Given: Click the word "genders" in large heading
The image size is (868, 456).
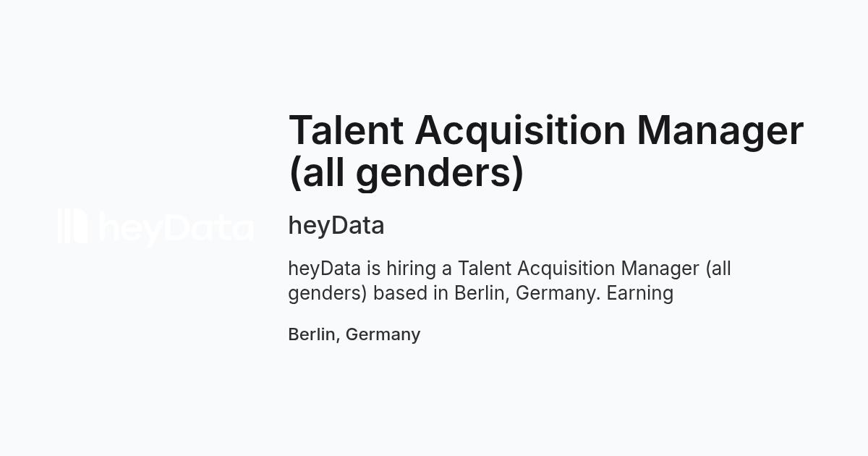Looking at the screenshot, I should tap(434, 174).
